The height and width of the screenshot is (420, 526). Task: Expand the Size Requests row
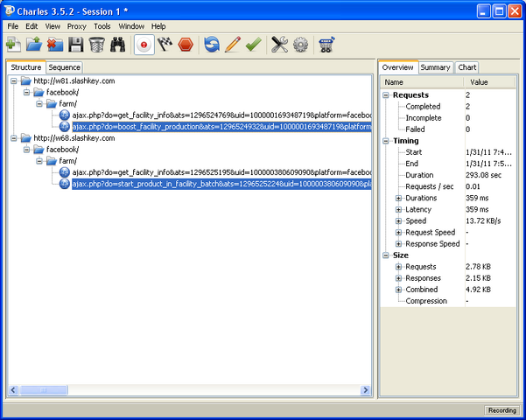point(398,267)
